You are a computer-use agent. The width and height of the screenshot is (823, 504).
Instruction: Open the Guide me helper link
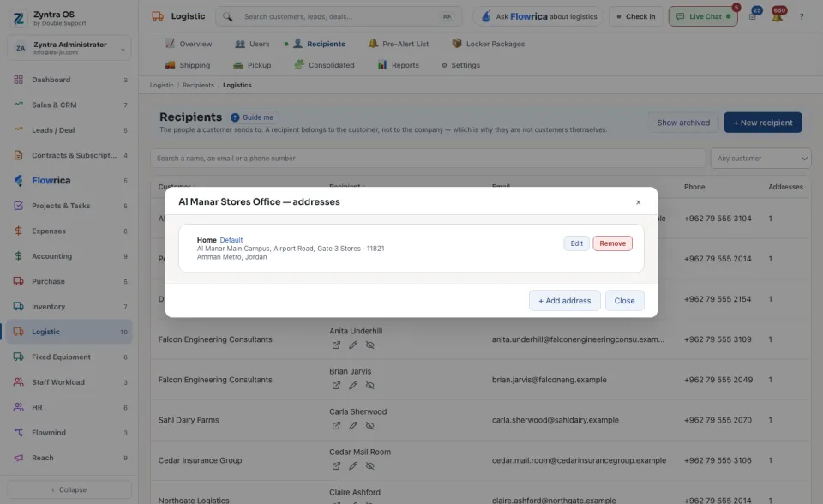coord(252,117)
